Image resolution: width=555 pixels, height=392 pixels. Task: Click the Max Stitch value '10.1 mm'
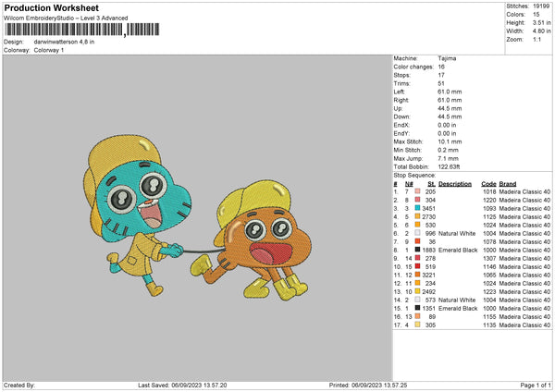[x=450, y=141]
